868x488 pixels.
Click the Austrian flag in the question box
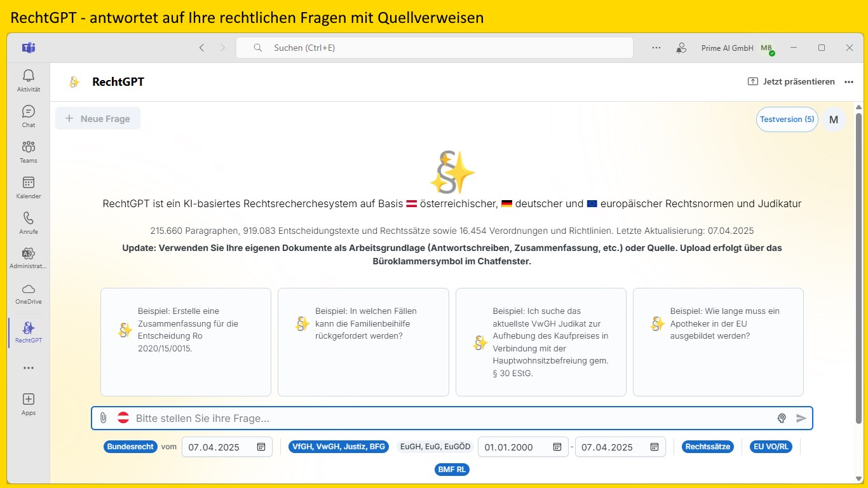click(x=123, y=418)
